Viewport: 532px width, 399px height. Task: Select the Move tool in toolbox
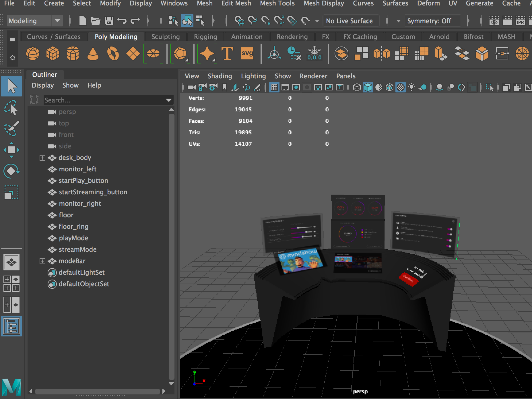[x=11, y=150]
